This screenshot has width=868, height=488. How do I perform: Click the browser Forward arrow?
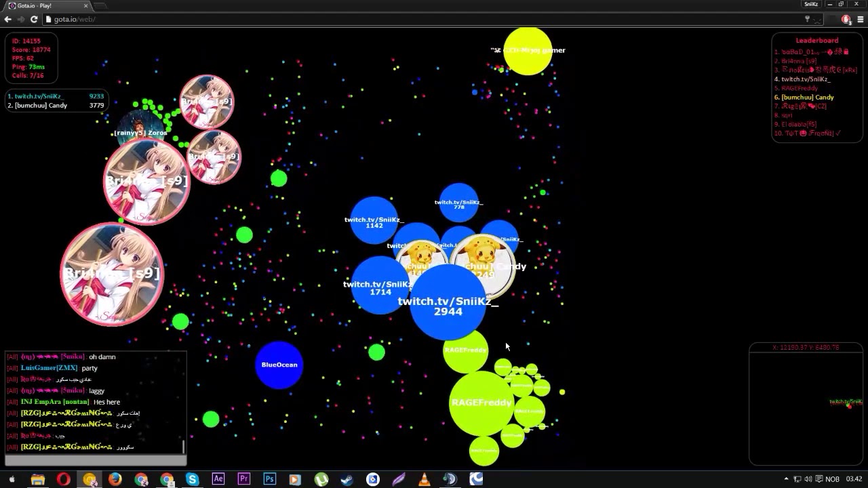(x=21, y=19)
